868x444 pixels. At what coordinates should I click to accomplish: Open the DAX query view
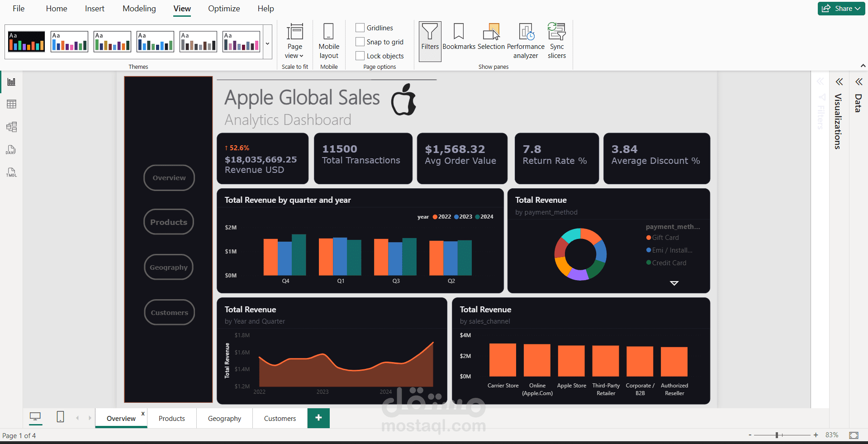pyautogui.click(x=11, y=150)
